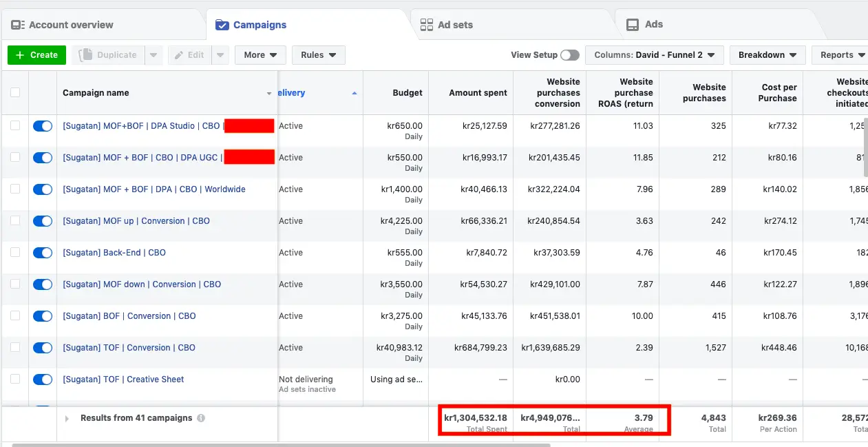Click total purchases value 4,843
This screenshot has height=447, width=868.
pyautogui.click(x=713, y=418)
